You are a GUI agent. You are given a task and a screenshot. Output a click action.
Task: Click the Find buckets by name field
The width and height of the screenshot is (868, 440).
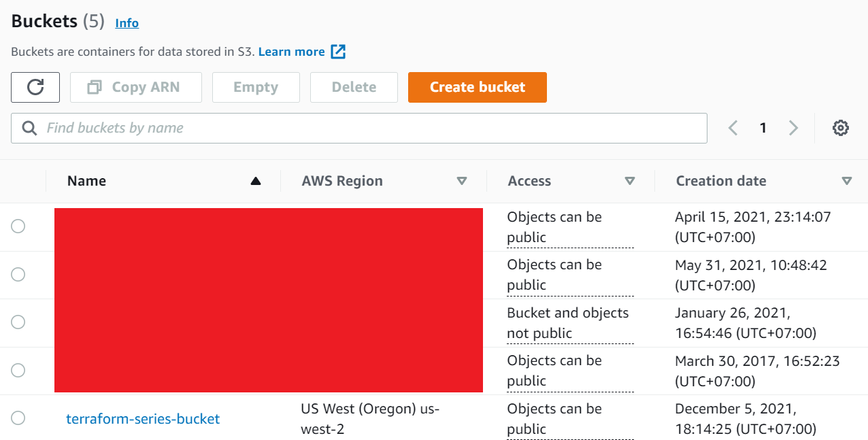tap(367, 128)
